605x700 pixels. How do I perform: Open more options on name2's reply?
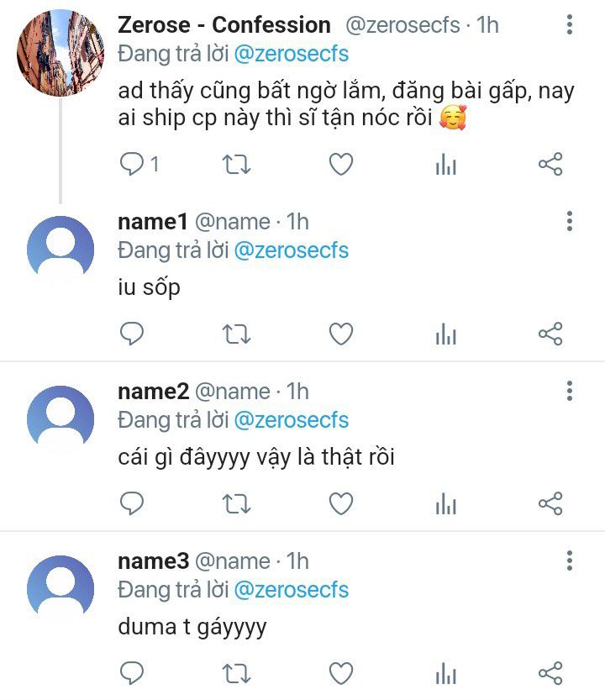point(570,391)
